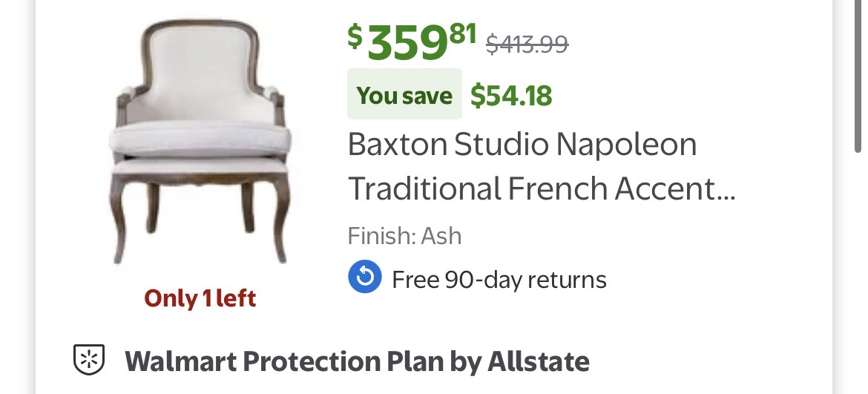
Task: Open the Baxton Studio Napoleon product title
Action: (522, 145)
